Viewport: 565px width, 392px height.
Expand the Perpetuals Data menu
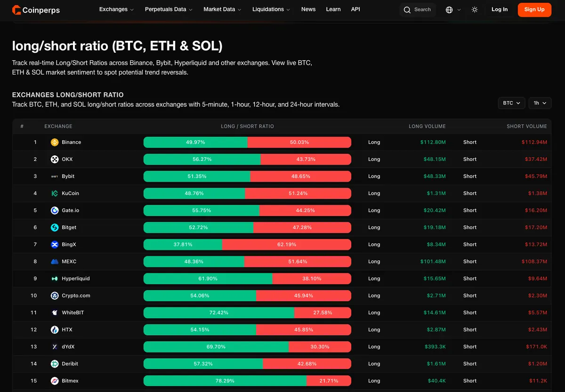(x=169, y=9)
